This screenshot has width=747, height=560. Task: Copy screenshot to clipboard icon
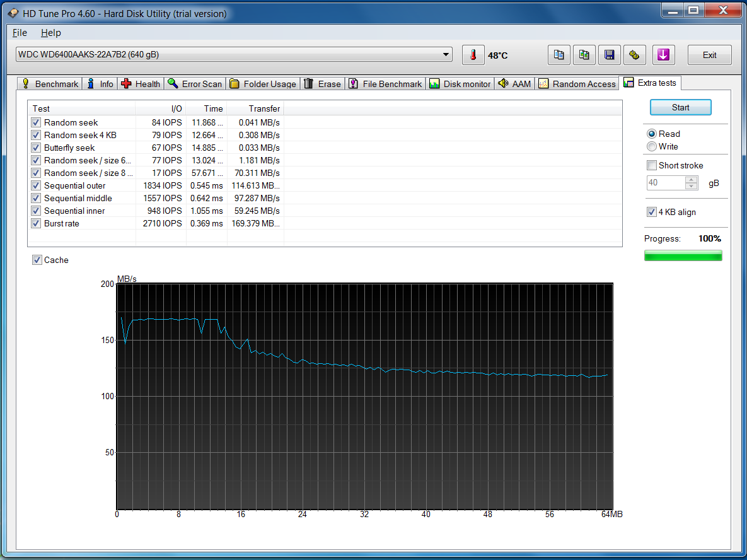click(x=584, y=55)
